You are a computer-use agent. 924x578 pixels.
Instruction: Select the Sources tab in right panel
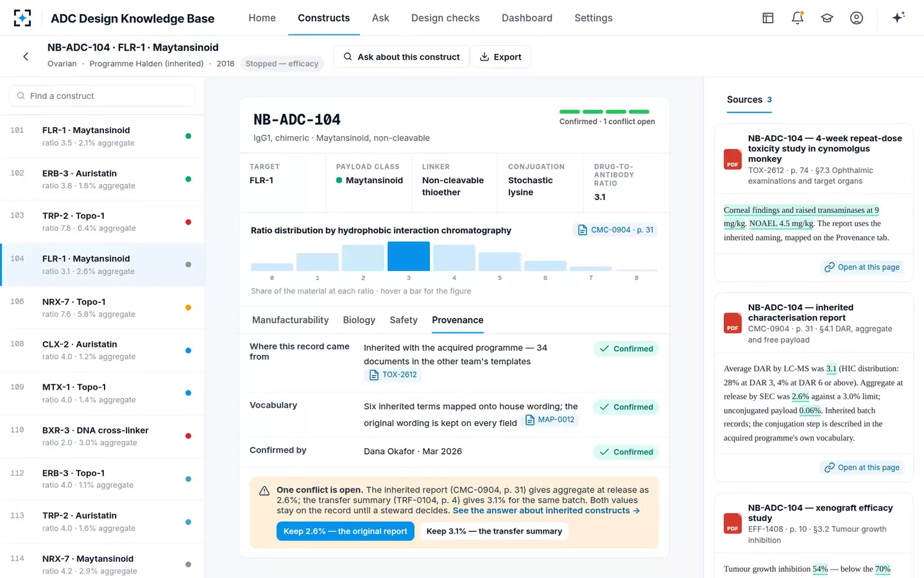pyautogui.click(x=749, y=100)
